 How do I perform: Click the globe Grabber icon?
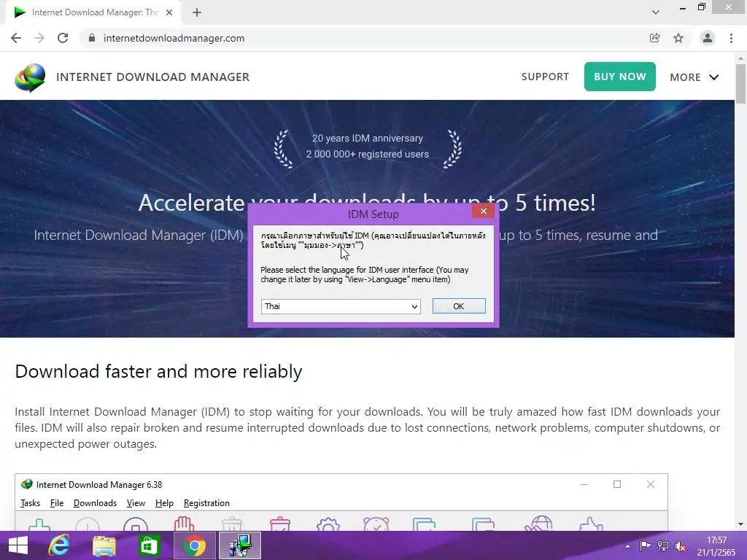coord(539,524)
